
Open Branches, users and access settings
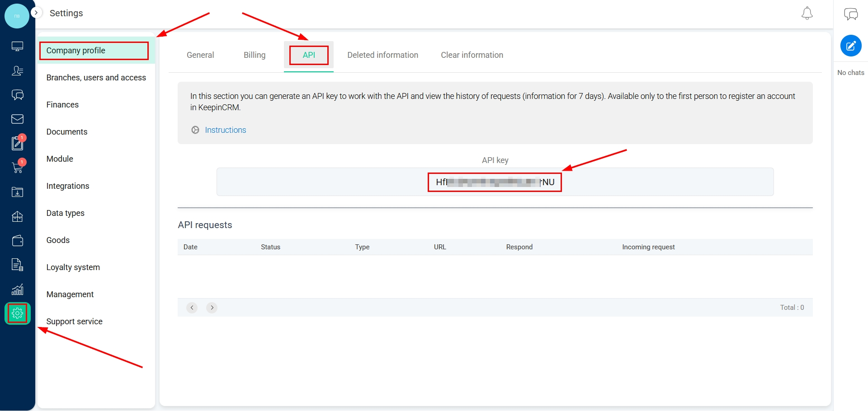click(x=96, y=78)
